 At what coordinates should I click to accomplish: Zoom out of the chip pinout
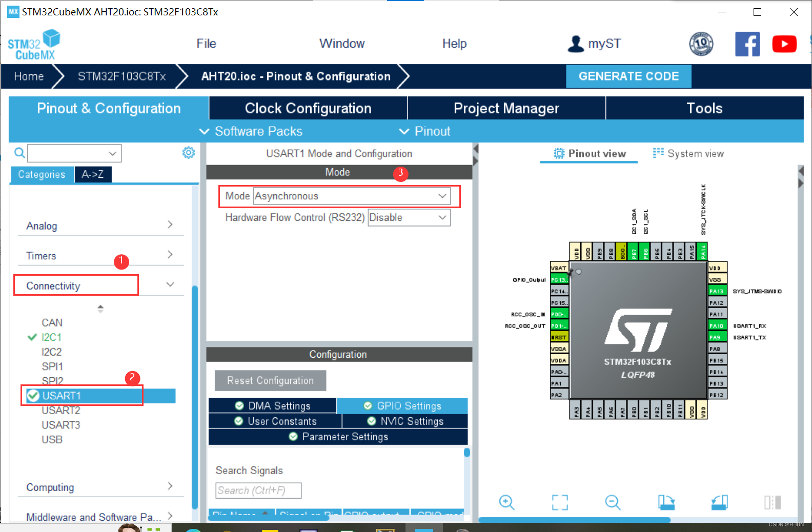(x=613, y=502)
